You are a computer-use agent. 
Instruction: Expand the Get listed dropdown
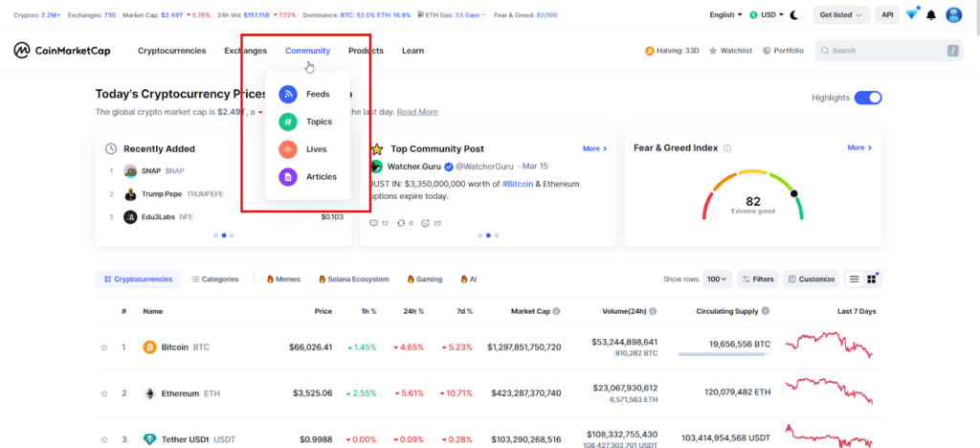[x=840, y=15]
